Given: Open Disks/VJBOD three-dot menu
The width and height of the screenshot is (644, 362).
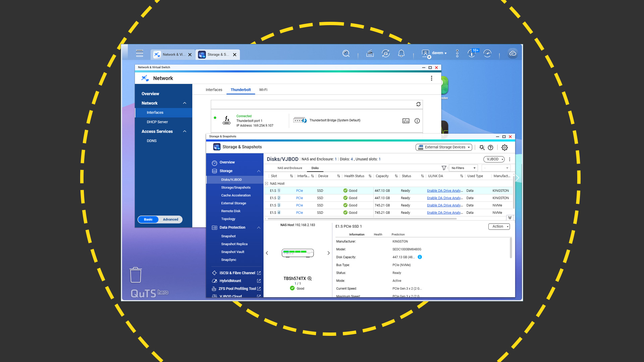Looking at the screenshot, I should (509, 159).
